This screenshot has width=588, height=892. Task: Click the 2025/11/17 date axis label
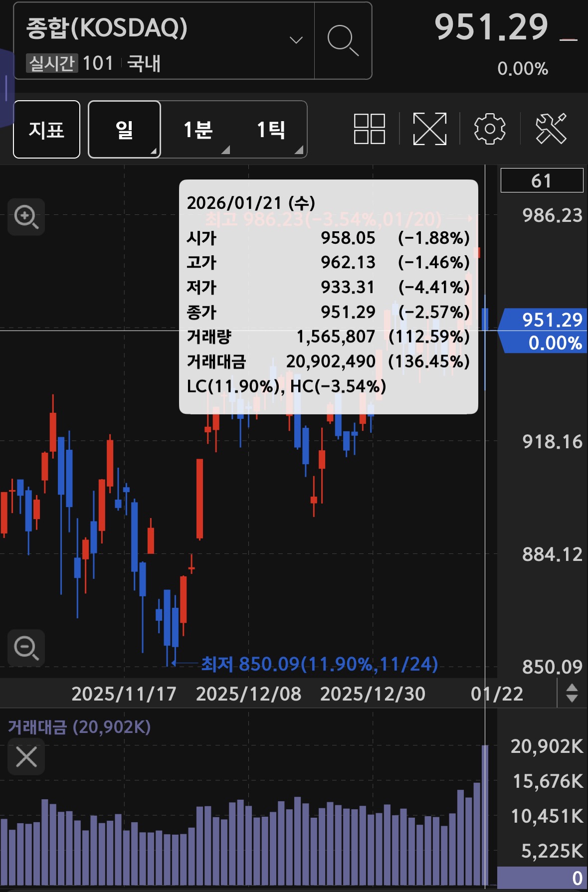[124, 694]
